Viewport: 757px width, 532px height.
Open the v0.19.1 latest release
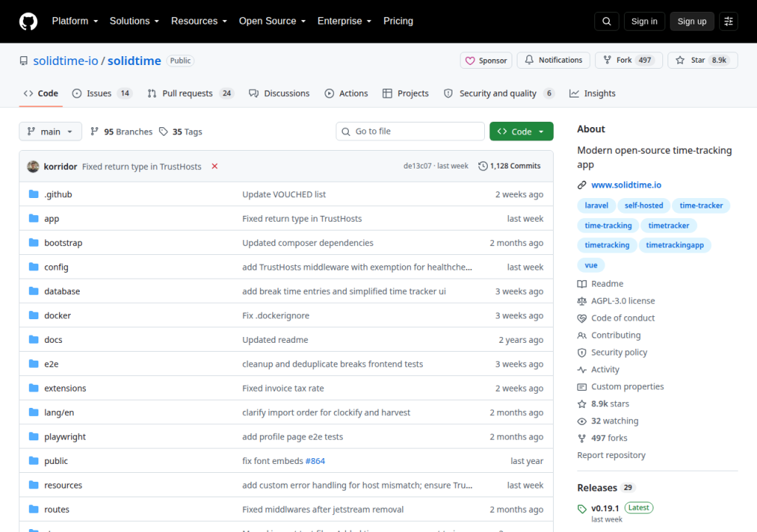605,508
